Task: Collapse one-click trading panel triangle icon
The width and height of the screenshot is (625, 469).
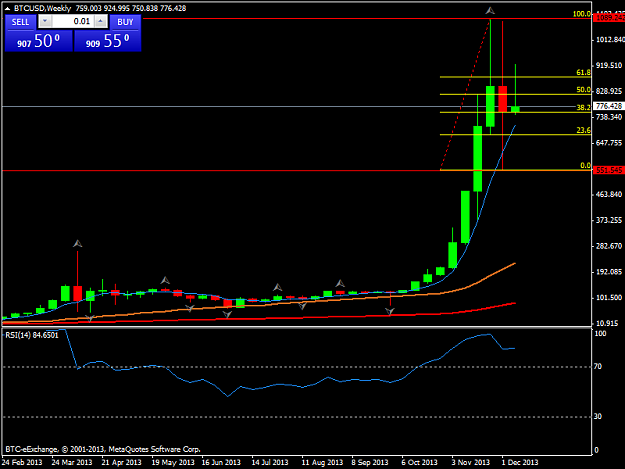Action: coord(7,8)
